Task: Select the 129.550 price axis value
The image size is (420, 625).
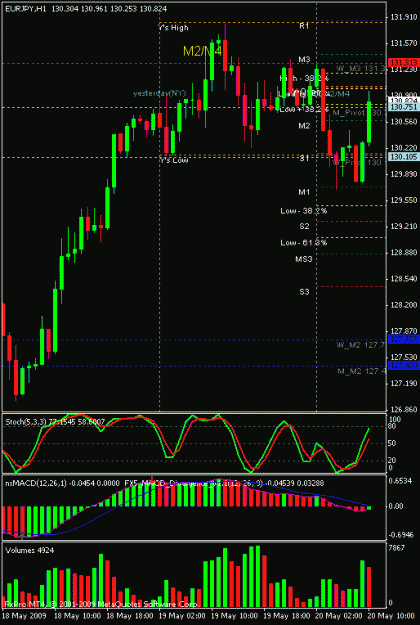Action: click(x=404, y=200)
